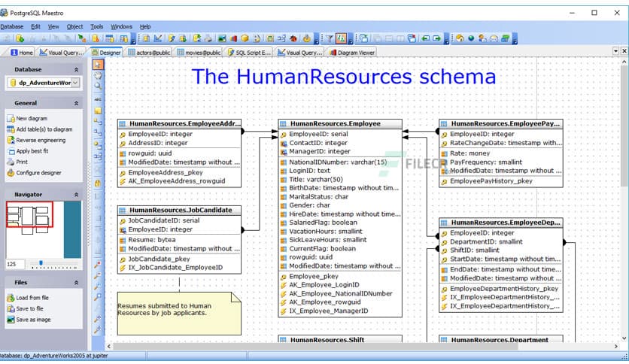Select the yellow note tool
This screenshot has width=629, height=364.
pos(98,111)
